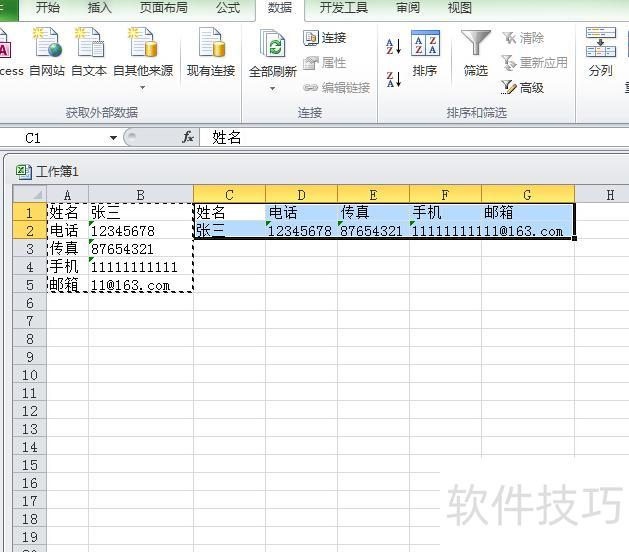Viewport: 629px width, 552px height.
Task: Select column G header
Action: [528, 195]
